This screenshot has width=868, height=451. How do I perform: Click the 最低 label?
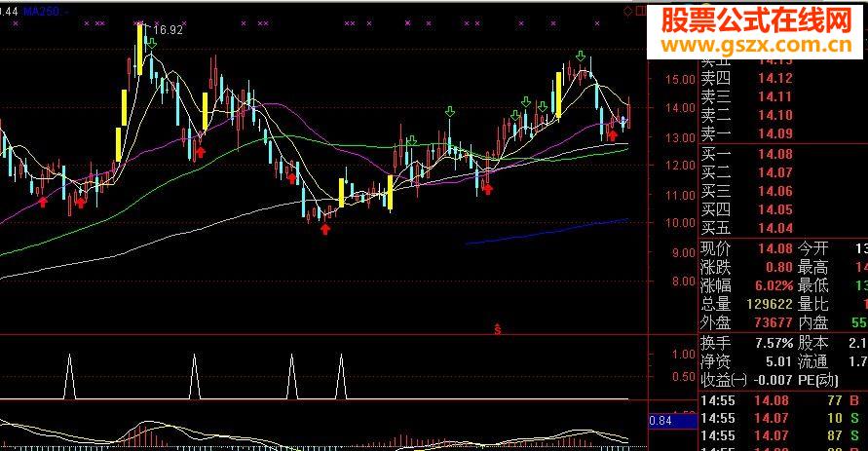click(813, 285)
